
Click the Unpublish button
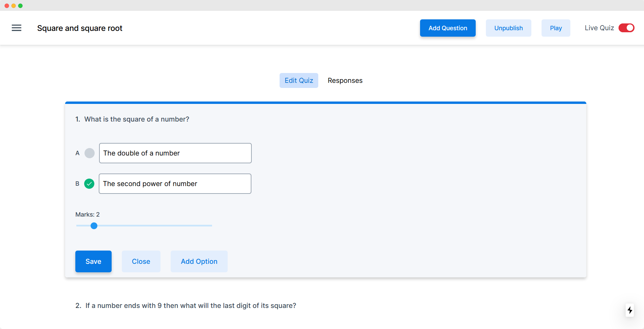pyautogui.click(x=509, y=28)
